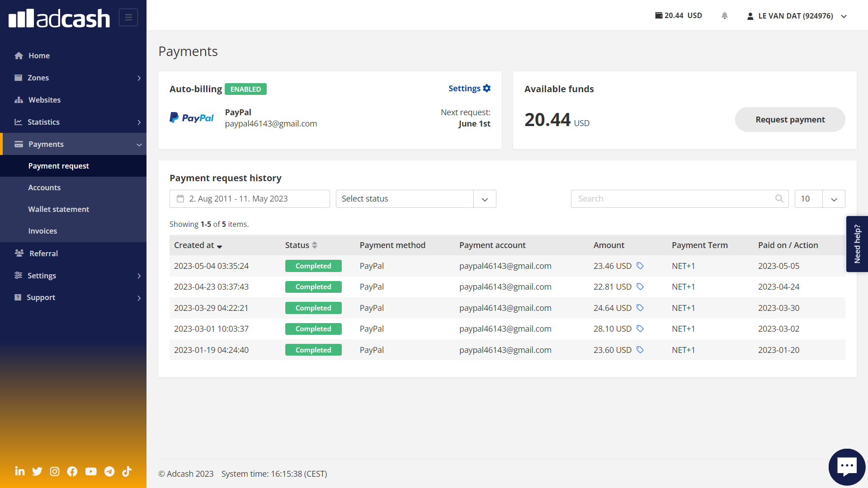Screen dimensions: 868x488
Task: Click paypal46143@gmail.com in 2023-03-29 row
Action: click(505, 308)
